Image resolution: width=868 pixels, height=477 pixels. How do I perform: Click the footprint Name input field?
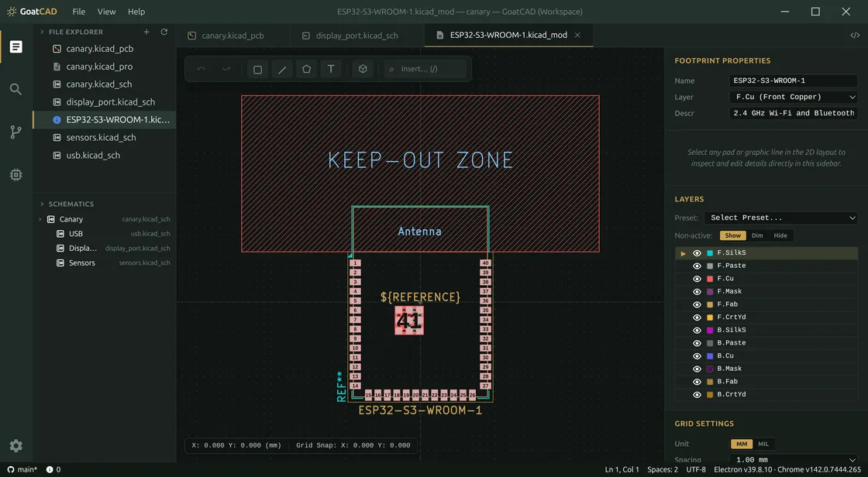tap(794, 81)
